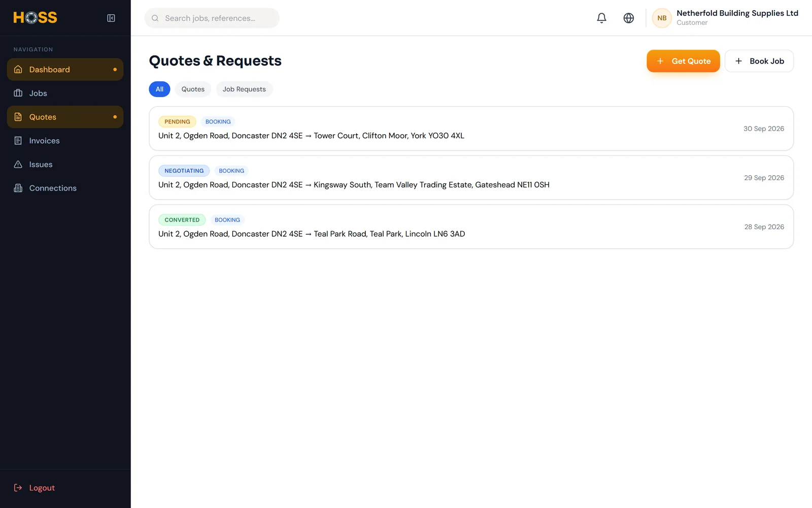Click the Issues warning triangle icon
The image size is (812, 508).
(x=18, y=164)
